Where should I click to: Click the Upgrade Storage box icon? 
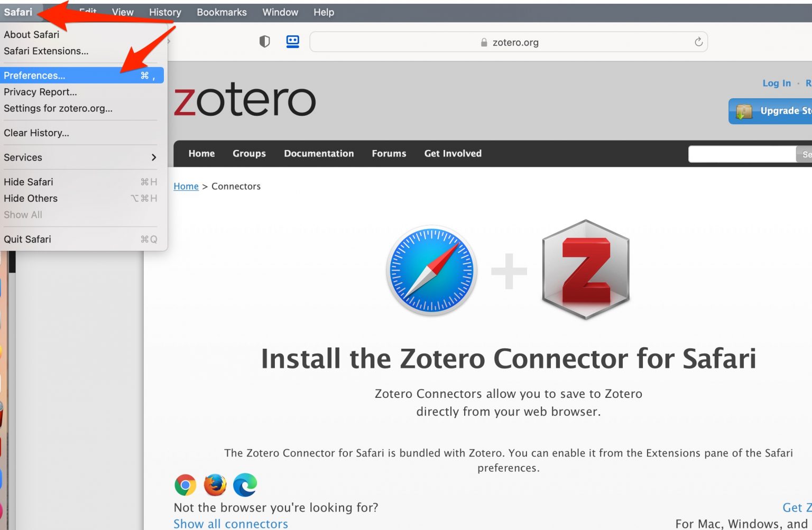(744, 111)
